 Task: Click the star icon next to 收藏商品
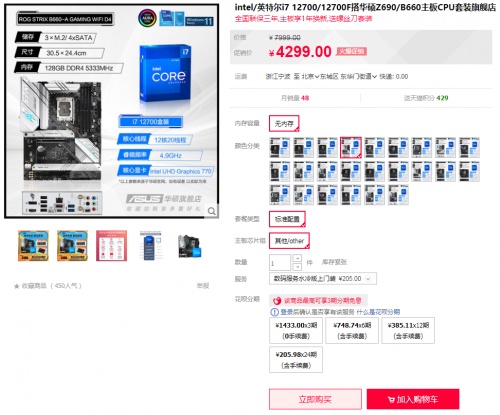(x=16, y=286)
